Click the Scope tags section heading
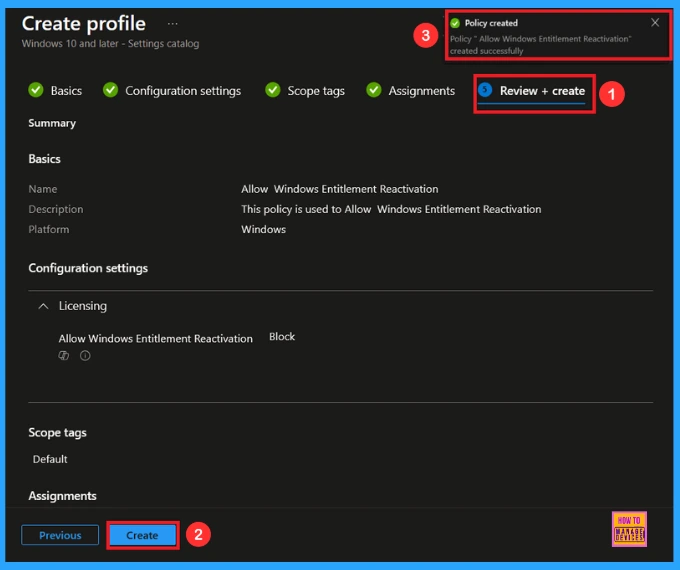Screen dimensions: 680x570 coord(57,432)
